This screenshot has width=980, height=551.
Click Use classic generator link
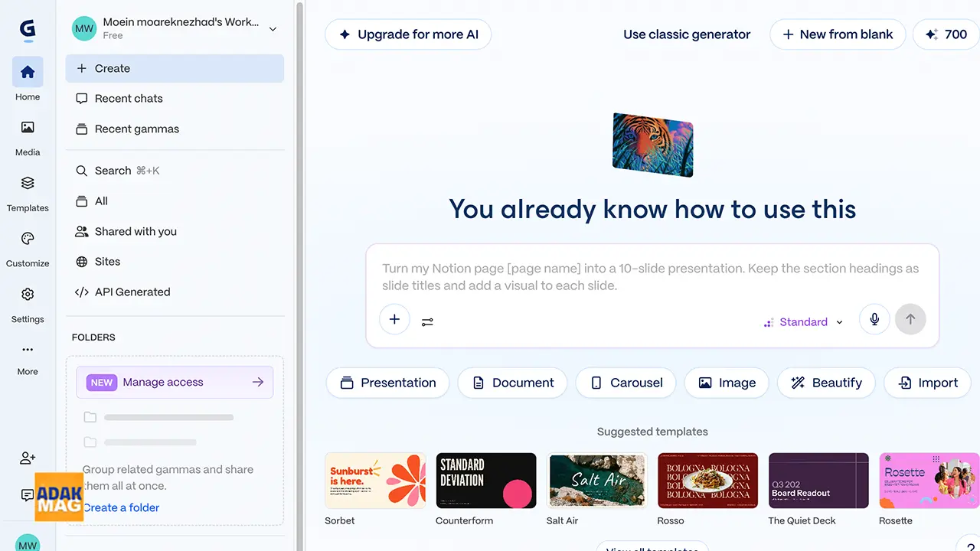pyautogui.click(x=687, y=34)
